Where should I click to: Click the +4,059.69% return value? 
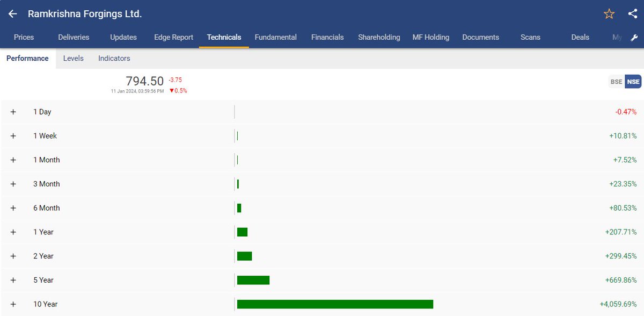point(618,304)
